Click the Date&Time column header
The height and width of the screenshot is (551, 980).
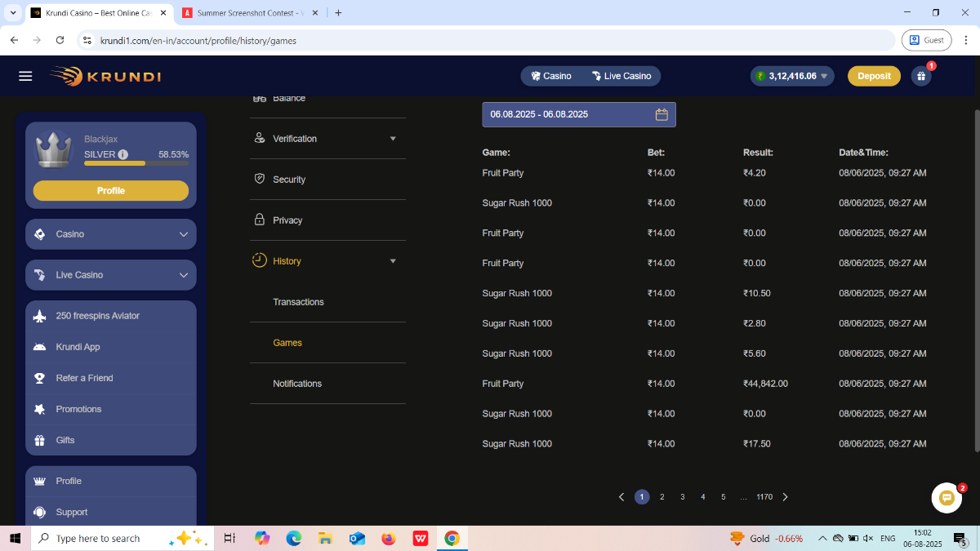point(863,153)
